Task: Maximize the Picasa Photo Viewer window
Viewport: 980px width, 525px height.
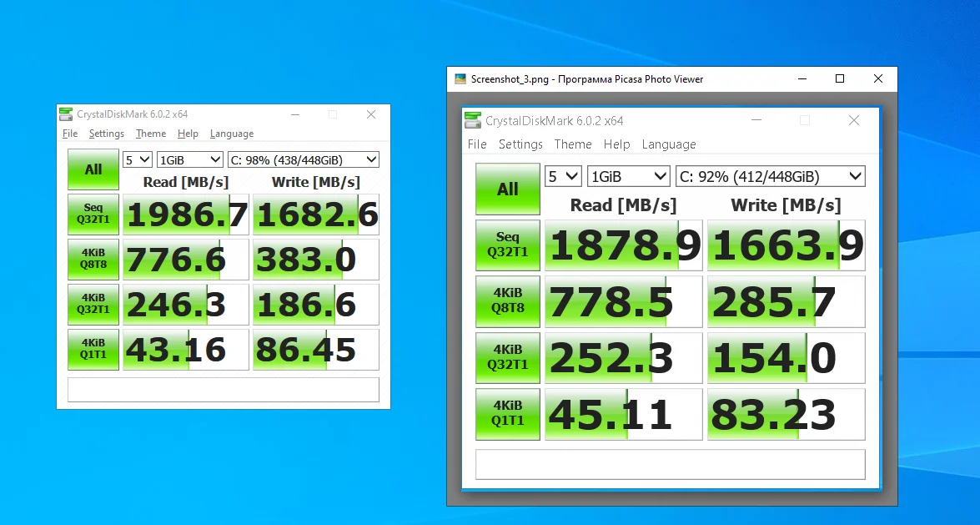Action: click(x=840, y=78)
